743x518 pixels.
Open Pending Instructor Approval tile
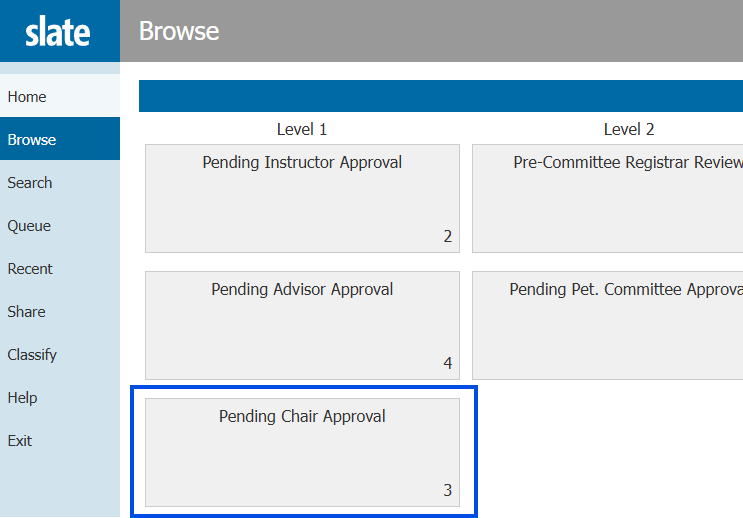click(x=302, y=198)
